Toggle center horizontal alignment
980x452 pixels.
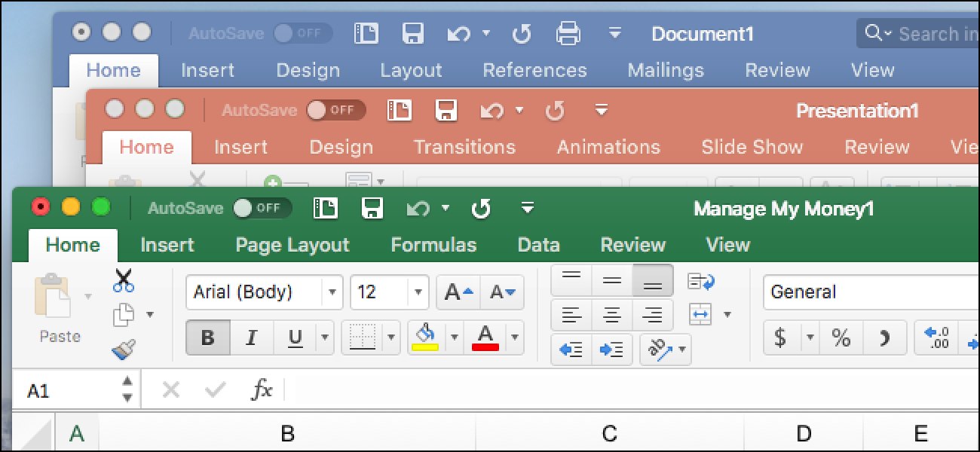click(611, 314)
